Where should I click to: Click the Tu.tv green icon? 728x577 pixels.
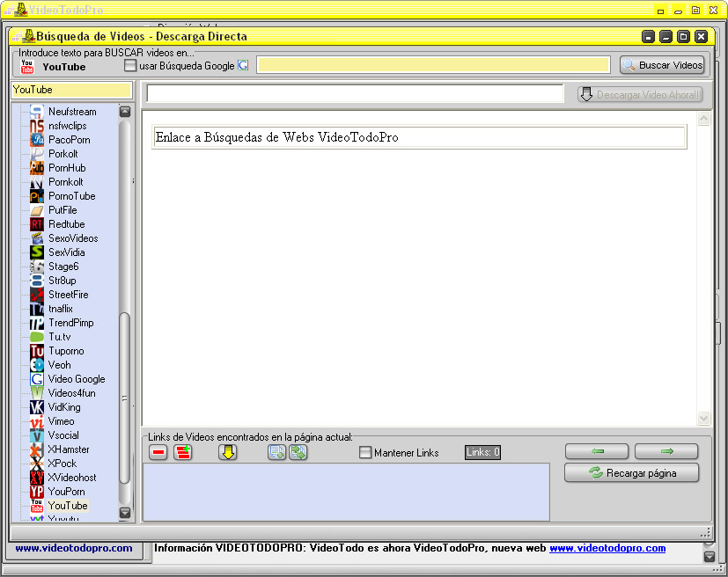pos(37,337)
